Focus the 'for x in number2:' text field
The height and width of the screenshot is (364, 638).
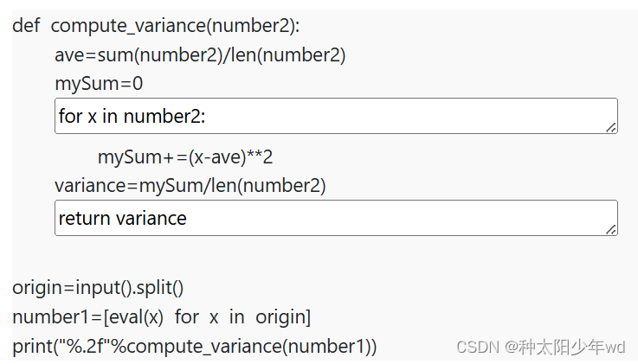point(336,116)
